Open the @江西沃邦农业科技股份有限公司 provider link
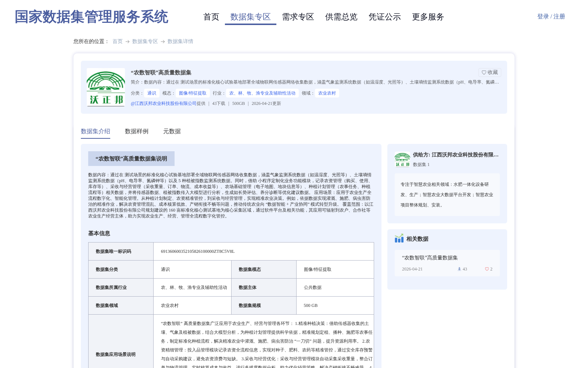Image resolution: width=588 pixels, height=368 pixels. (x=164, y=103)
